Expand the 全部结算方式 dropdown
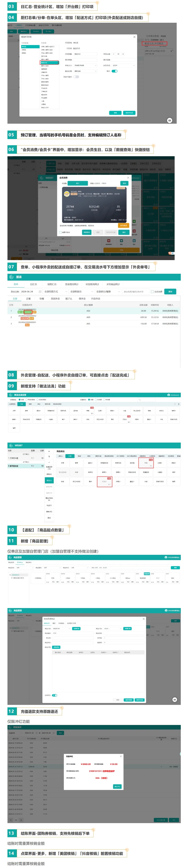The height and width of the screenshot is (868, 184). pyautogui.click(x=55, y=291)
